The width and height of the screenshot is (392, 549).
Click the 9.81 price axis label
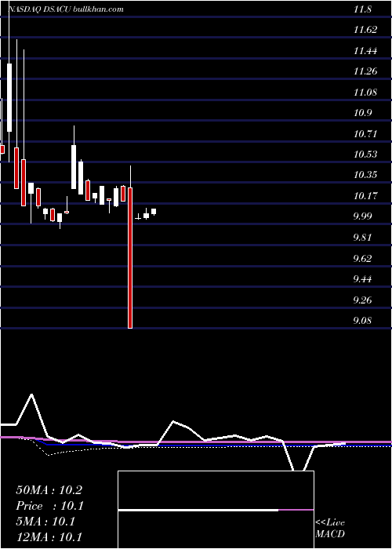(x=362, y=238)
